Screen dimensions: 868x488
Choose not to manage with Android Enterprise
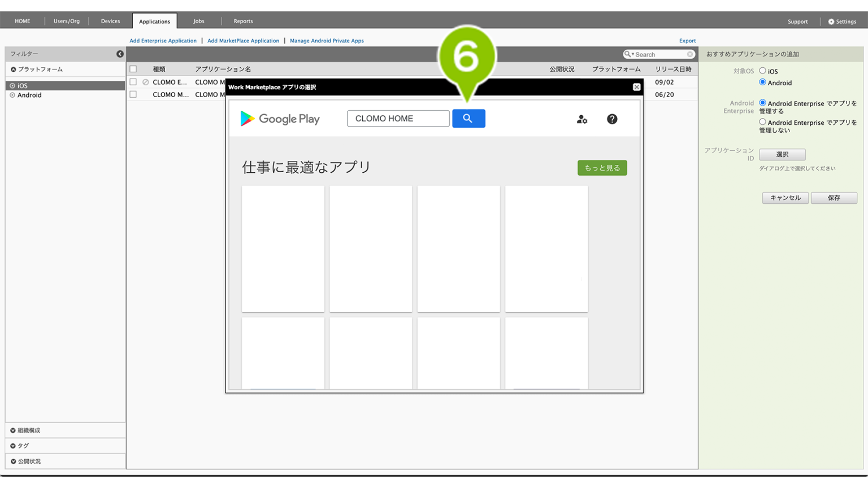click(x=762, y=122)
